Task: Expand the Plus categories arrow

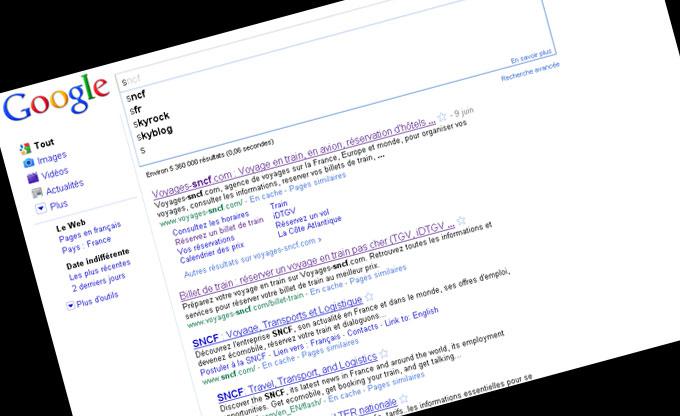Action: click(x=41, y=209)
